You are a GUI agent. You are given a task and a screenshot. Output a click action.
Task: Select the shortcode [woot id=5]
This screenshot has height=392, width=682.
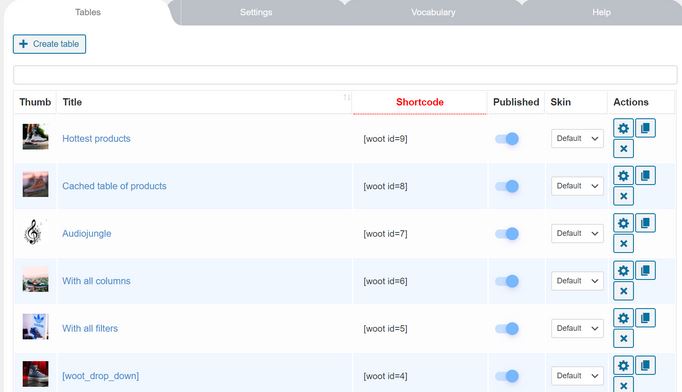click(385, 328)
